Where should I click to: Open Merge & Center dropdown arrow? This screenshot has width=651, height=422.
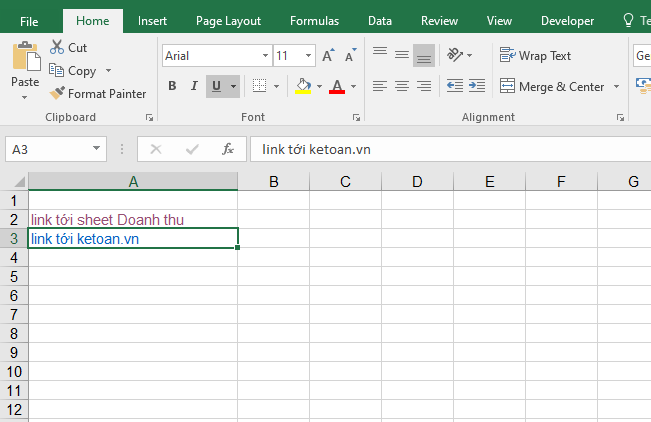[617, 86]
